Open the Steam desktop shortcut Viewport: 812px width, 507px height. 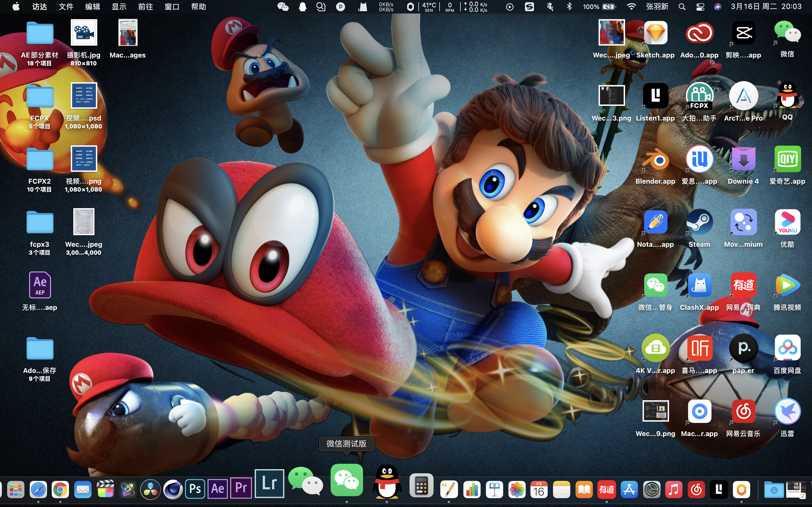699,222
